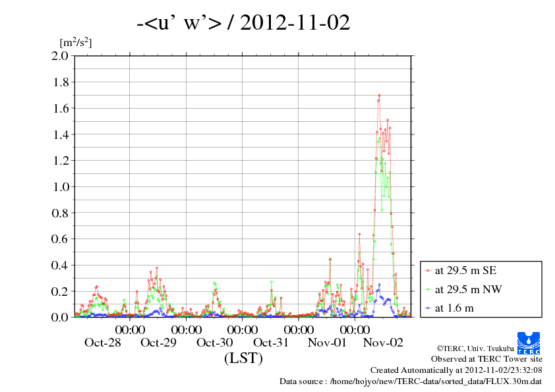Click the y-axis value 0.0

(60, 317)
